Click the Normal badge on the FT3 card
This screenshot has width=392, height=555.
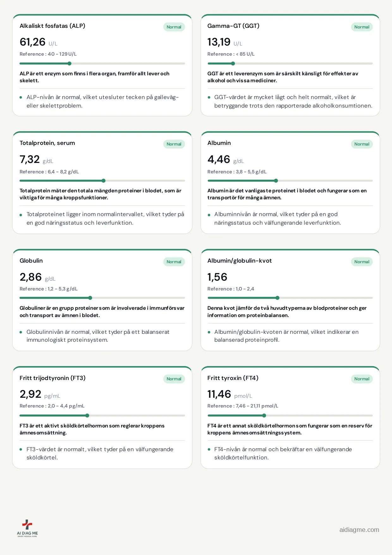pyautogui.click(x=174, y=379)
